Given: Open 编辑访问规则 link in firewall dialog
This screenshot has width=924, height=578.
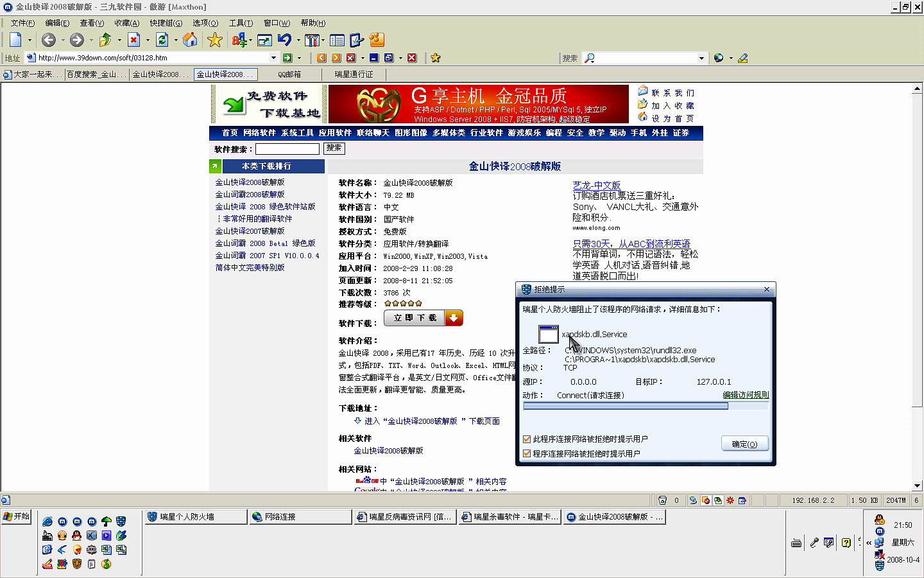Looking at the screenshot, I should coord(746,395).
